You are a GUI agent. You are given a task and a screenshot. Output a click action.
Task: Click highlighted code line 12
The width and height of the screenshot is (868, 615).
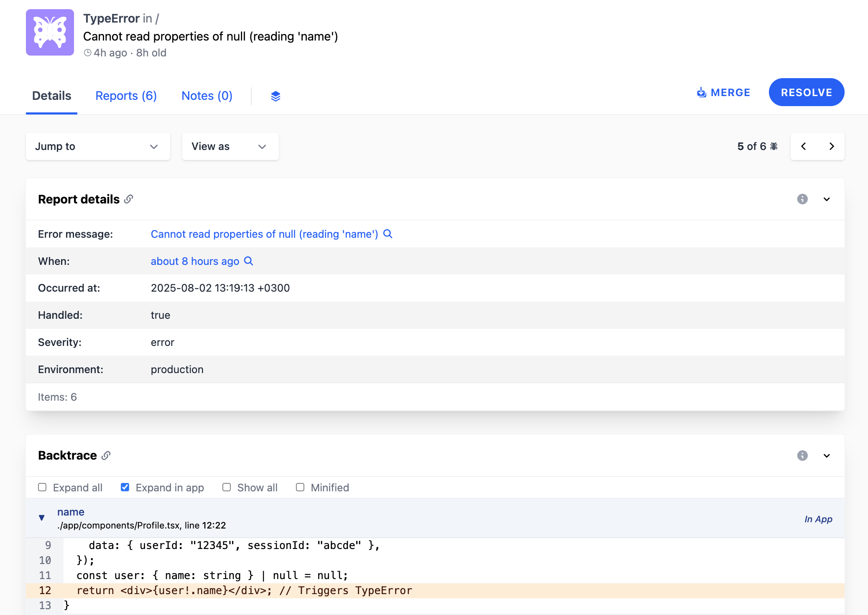point(435,590)
